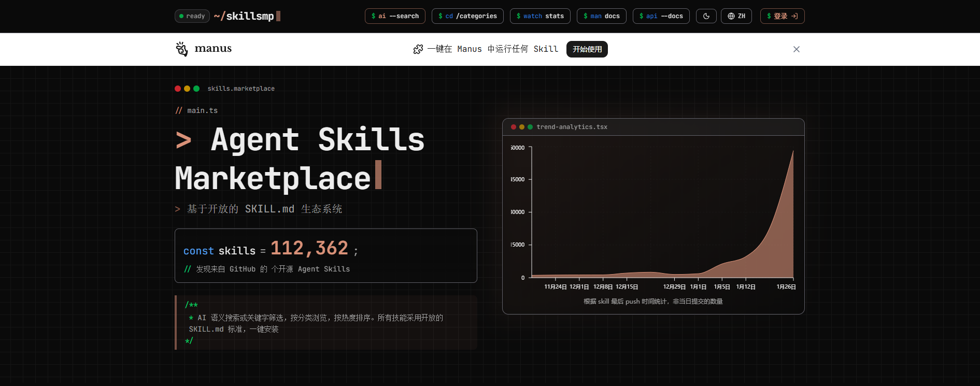Click the 11月24日 label on chart axis
This screenshot has height=386, width=980.
556,287
